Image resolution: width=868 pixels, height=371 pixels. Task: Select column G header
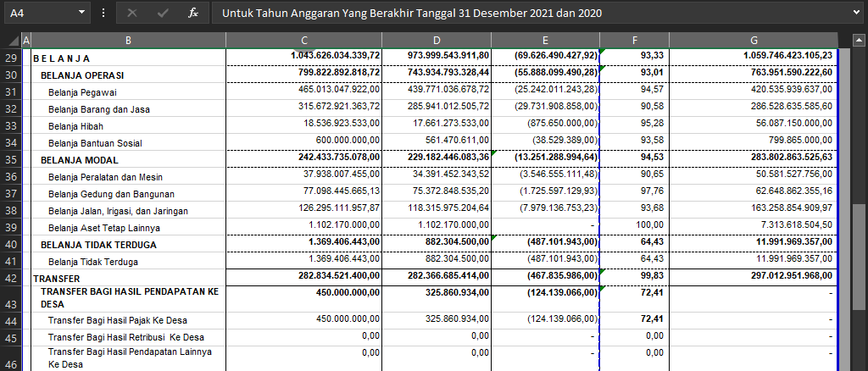[754, 41]
